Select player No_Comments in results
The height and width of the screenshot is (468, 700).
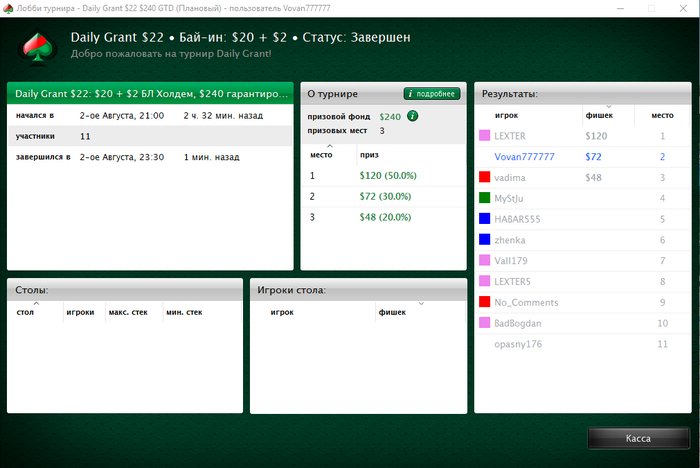583,302
